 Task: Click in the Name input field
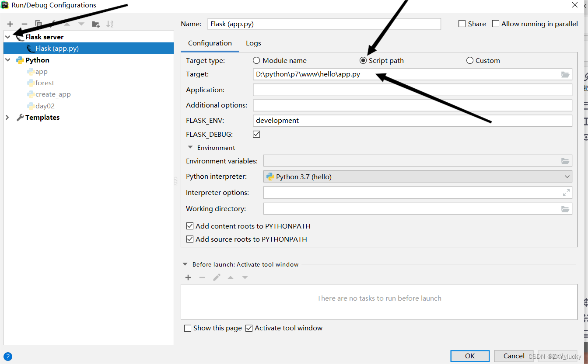coord(324,24)
